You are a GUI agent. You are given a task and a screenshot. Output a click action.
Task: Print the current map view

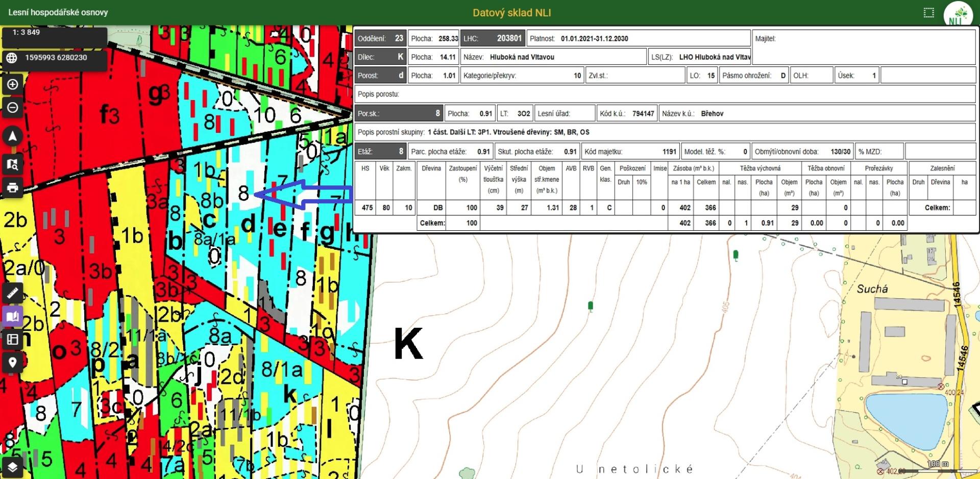coord(13,188)
